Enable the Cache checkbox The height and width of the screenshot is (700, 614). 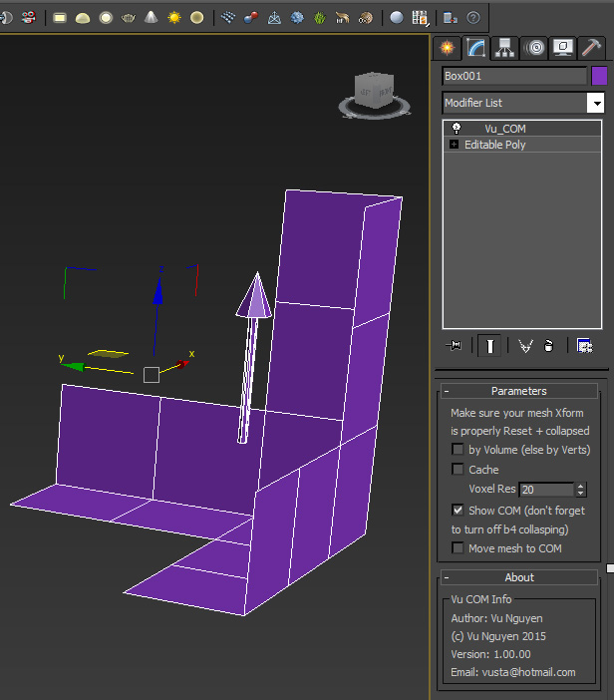tap(459, 469)
